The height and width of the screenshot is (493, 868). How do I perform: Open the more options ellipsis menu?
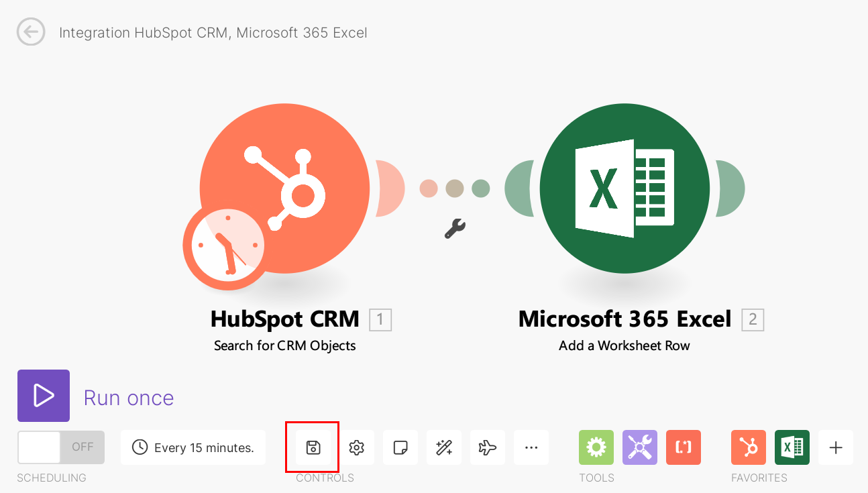click(x=531, y=447)
